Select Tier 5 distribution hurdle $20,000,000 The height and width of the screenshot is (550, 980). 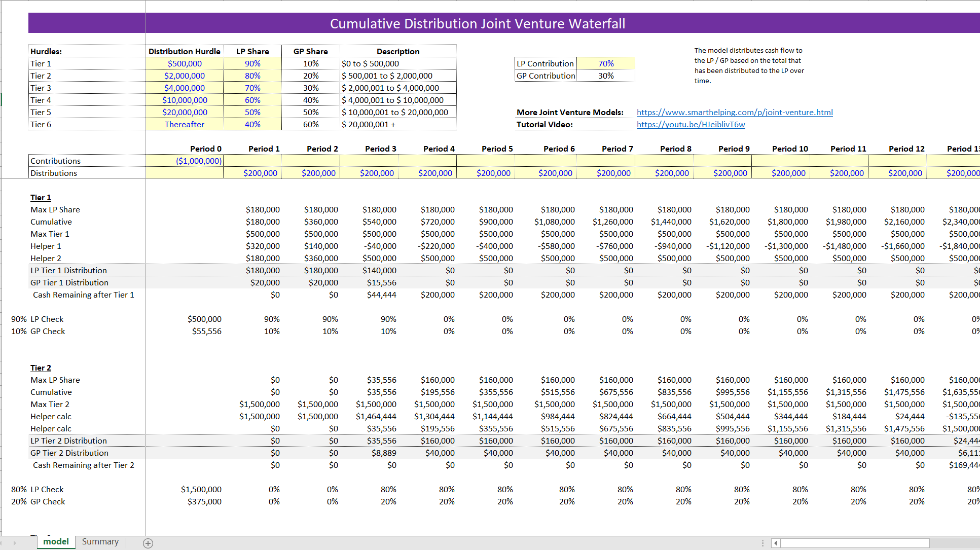[185, 112]
